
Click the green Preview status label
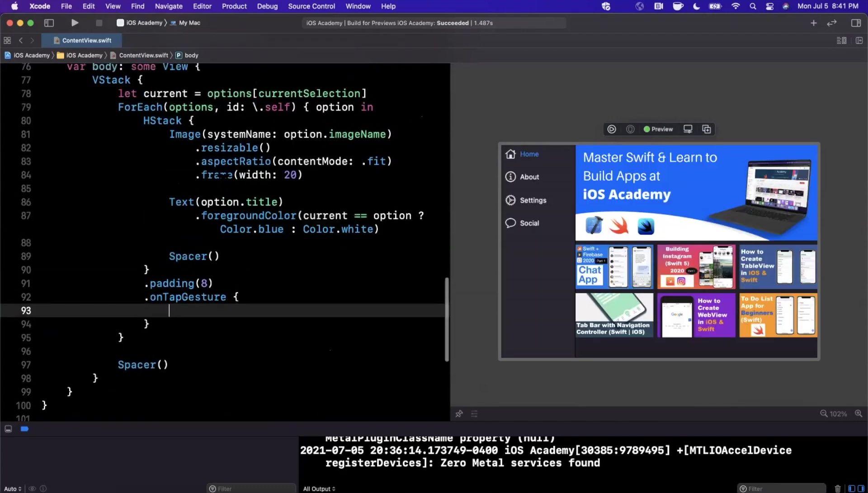point(658,129)
